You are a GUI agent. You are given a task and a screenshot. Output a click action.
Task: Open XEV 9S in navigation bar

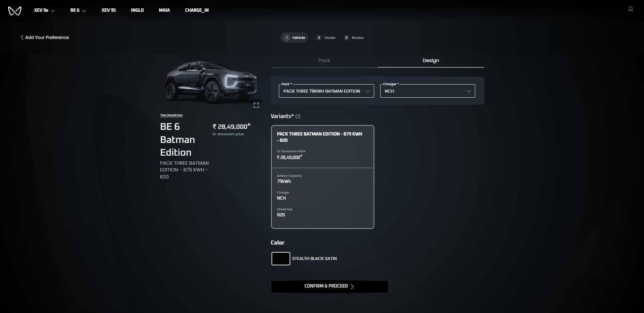click(x=108, y=10)
